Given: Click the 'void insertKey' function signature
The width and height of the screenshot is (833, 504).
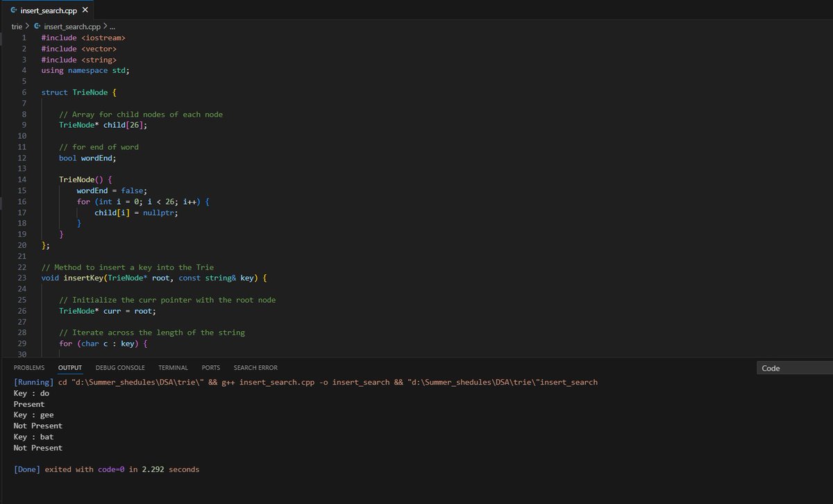Looking at the screenshot, I should click(154, 278).
